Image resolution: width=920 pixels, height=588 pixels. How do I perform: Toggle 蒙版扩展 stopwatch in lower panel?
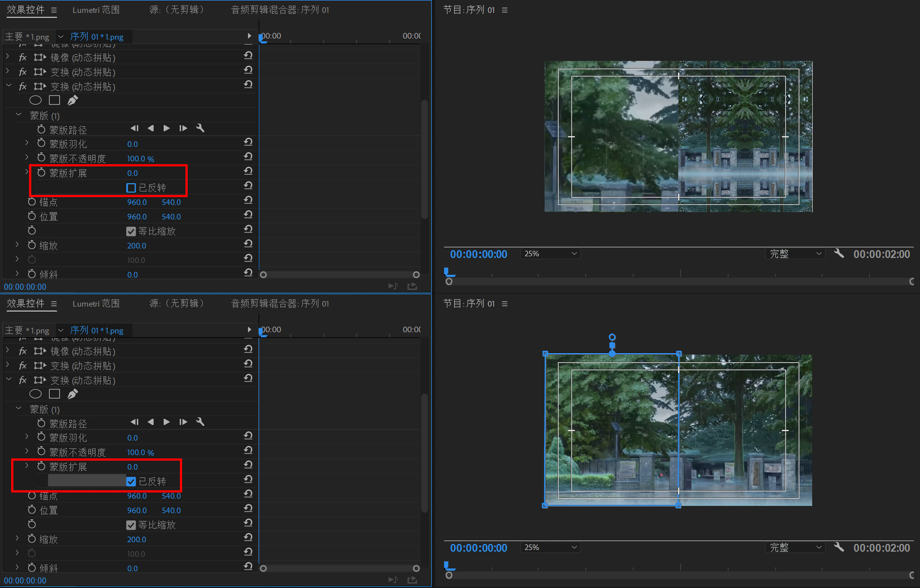pyautogui.click(x=41, y=466)
